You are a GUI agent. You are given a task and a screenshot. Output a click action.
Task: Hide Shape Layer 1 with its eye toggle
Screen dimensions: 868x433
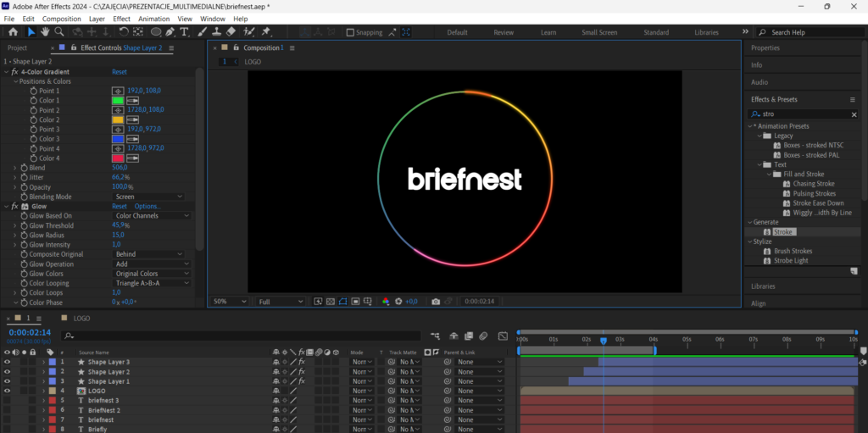(x=7, y=381)
